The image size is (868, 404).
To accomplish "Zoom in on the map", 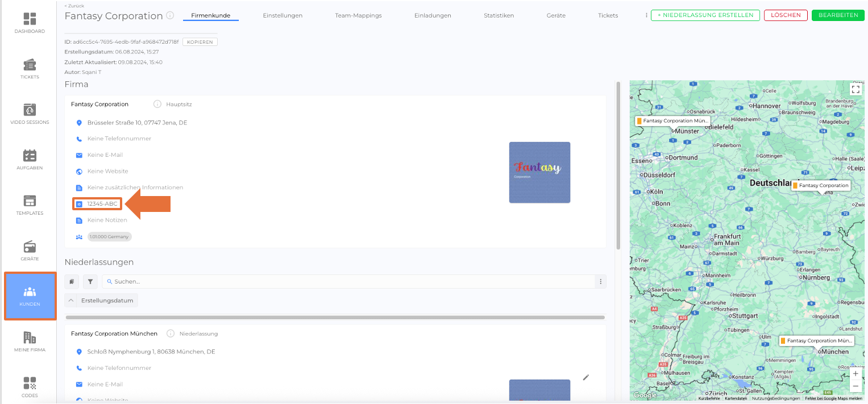I will (x=855, y=374).
